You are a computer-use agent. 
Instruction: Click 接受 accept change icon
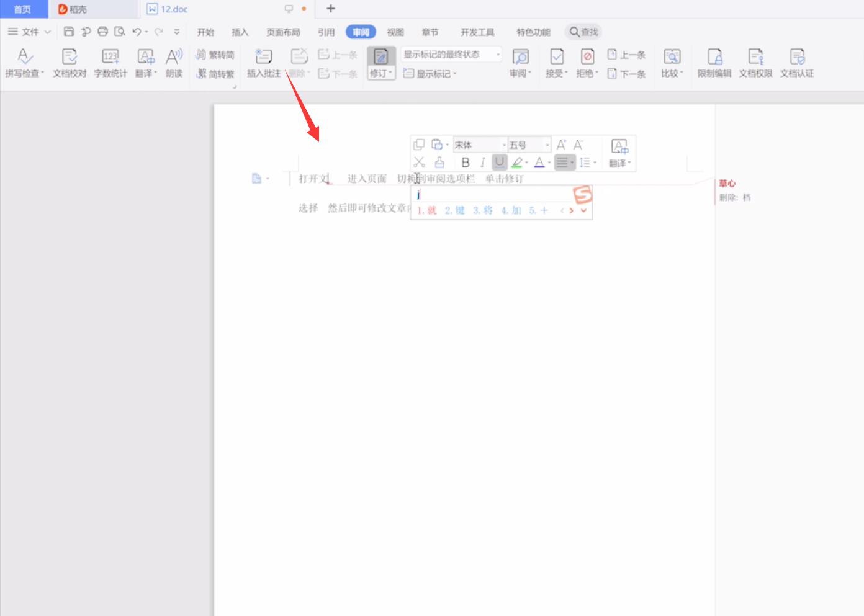[557, 57]
